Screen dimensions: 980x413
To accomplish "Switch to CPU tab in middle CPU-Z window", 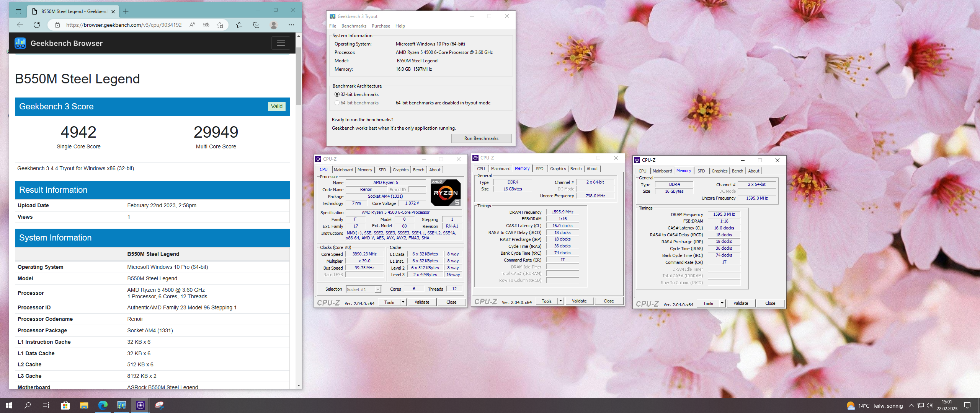I will tap(481, 169).
